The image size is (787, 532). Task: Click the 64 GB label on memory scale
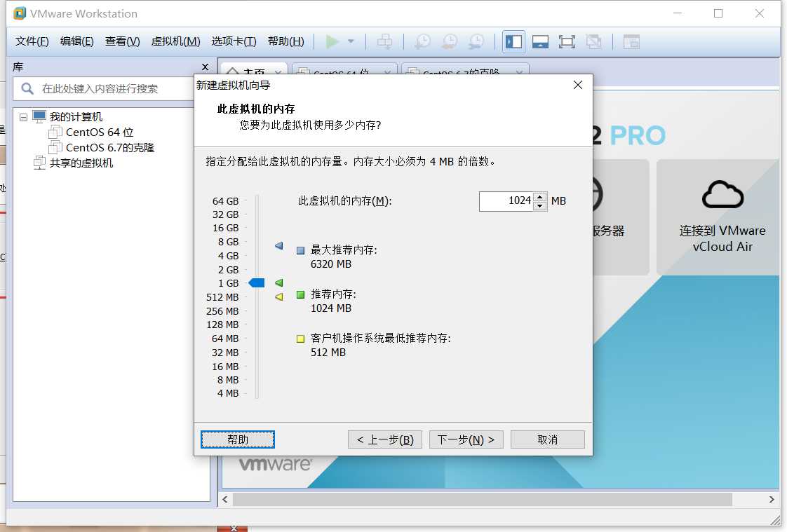point(225,201)
